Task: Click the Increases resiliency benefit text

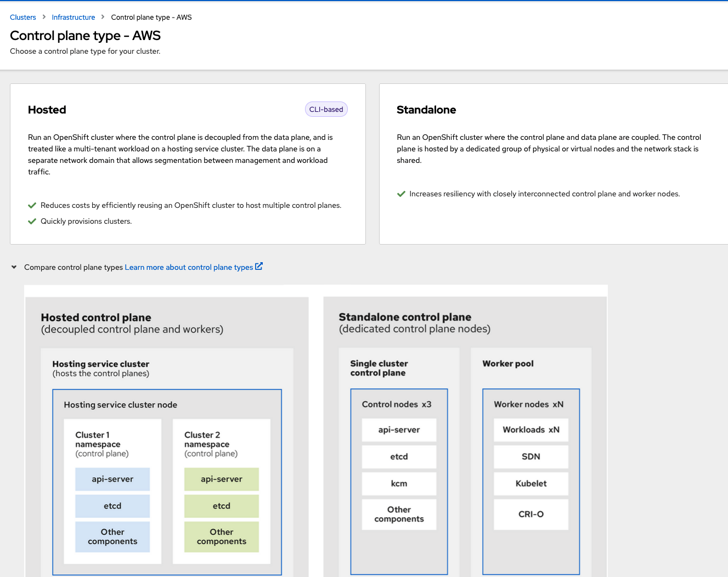Action: pyautogui.click(x=545, y=194)
